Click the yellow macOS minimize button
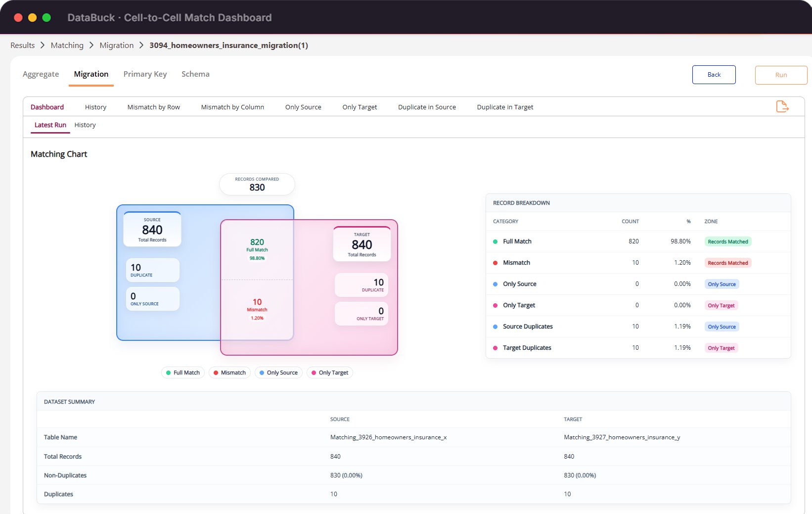812x514 pixels. pyautogui.click(x=33, y=18)
